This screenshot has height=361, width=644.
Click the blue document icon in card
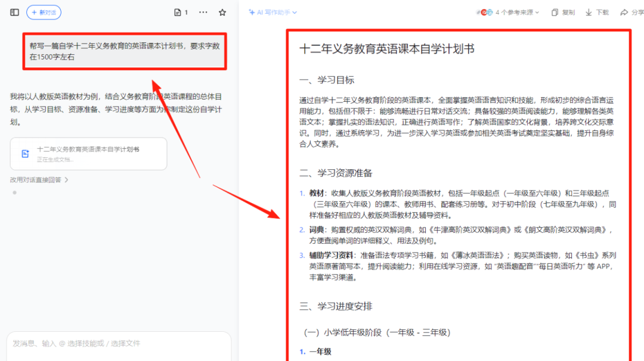click(25, 154)
